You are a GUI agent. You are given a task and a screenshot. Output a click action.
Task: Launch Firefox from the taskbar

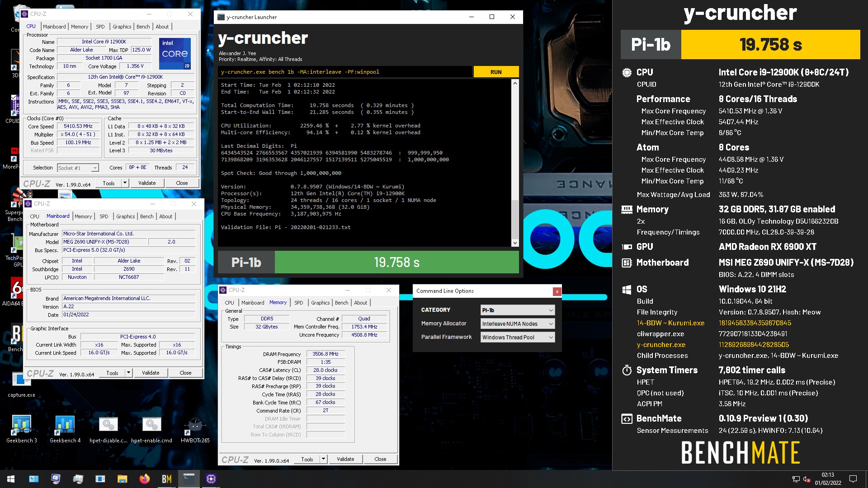click(144, 479)
